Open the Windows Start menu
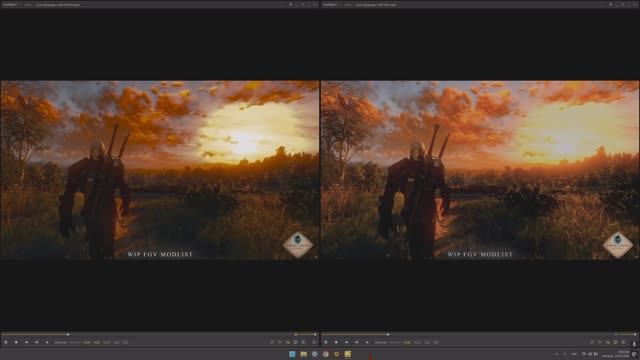Screen dimensions: 640x360 [292, 354]
